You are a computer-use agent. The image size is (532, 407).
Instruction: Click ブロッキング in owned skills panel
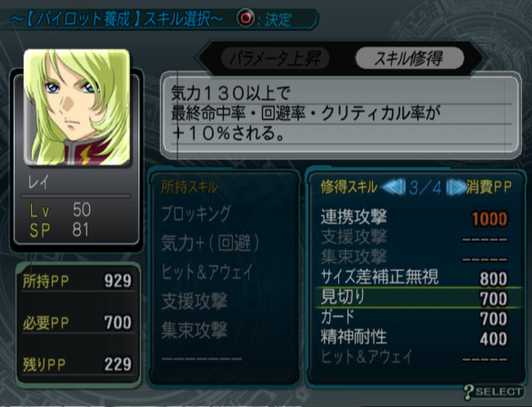pyautogui.click(x=196, y=213)
